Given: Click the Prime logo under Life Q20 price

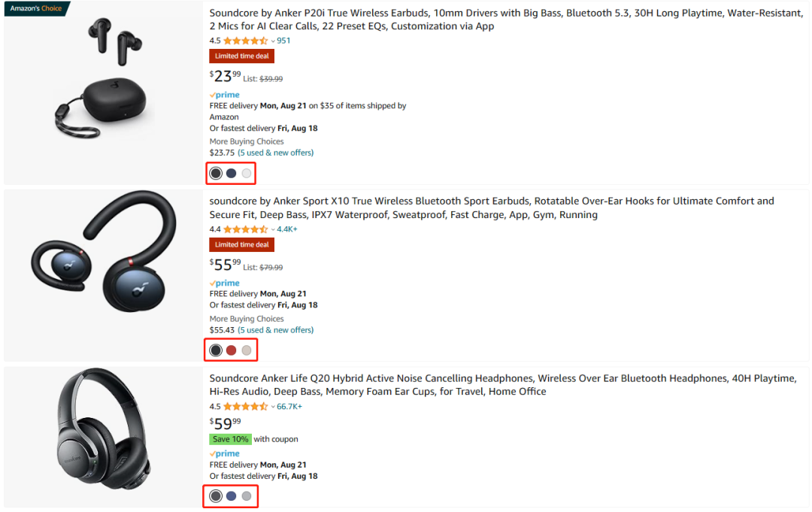Looking at the screenshot, I should point(225,454).
